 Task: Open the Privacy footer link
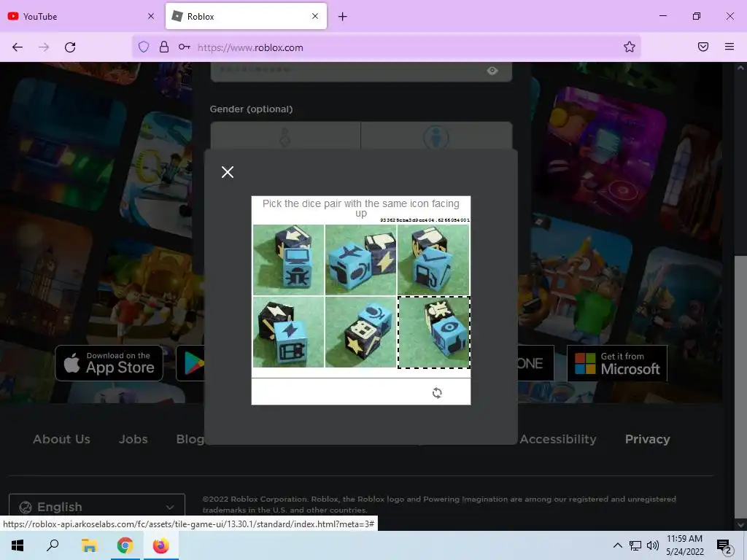pos(648,439)
